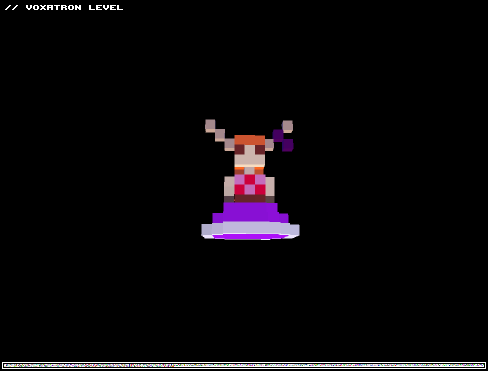Click the wide purple middle skirt tier
Screen dimensions: 488x371
click(x=250, y=218)
